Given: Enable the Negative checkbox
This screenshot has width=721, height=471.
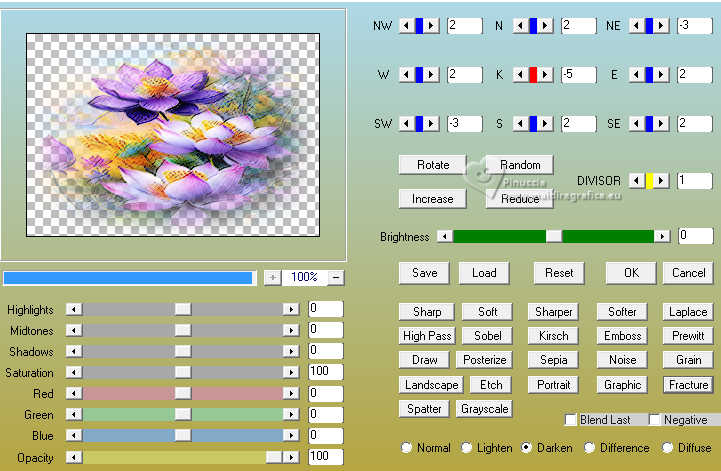Looking at the screenshot, I should 654,419.
